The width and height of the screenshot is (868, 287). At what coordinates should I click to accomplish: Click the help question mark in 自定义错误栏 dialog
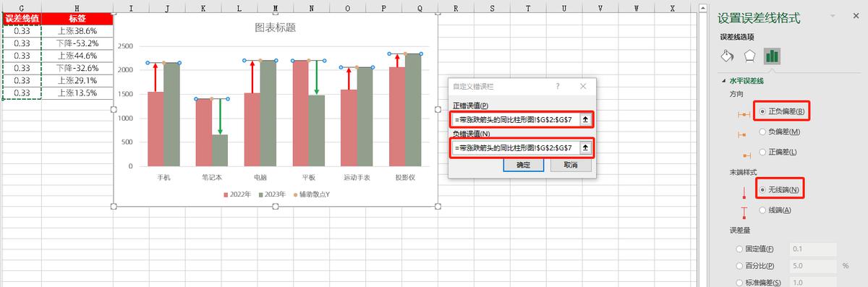pyautogui.click(x=558, y=86)
